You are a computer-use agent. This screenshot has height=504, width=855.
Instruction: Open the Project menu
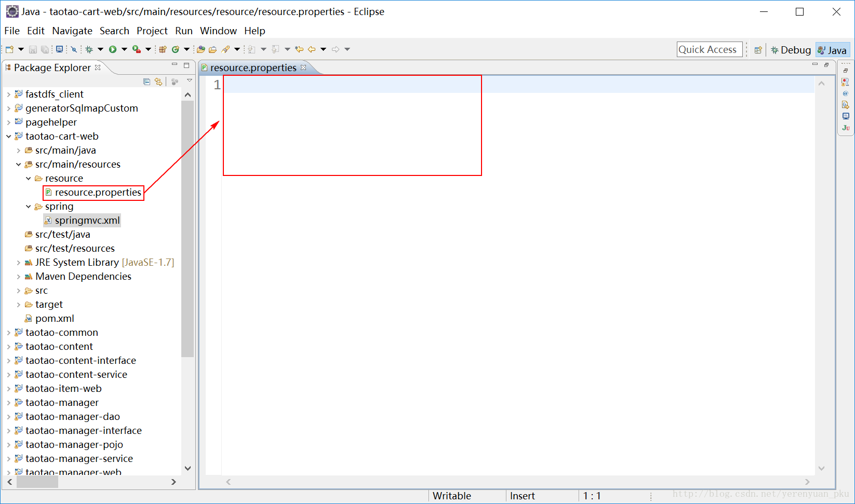[152, 31]
